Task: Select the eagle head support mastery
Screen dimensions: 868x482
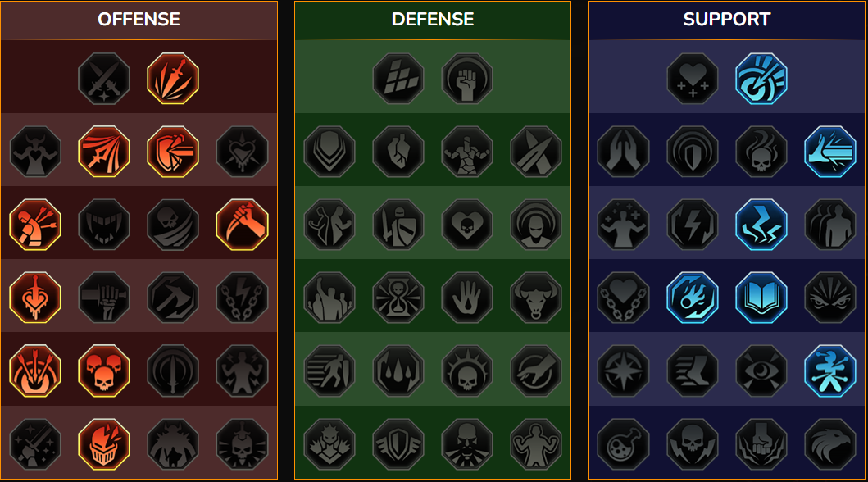Action: [829, 443]
